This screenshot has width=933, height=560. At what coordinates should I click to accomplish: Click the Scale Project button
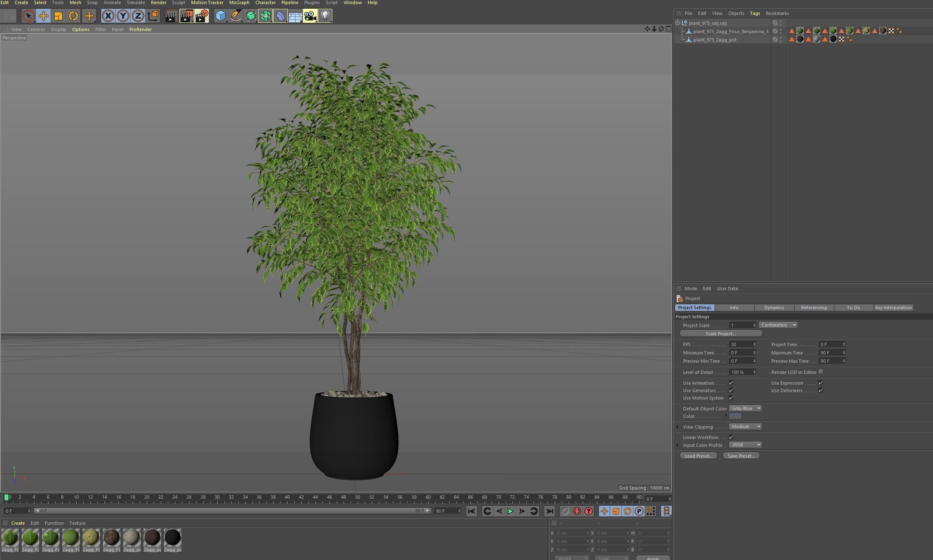(721, 334)
